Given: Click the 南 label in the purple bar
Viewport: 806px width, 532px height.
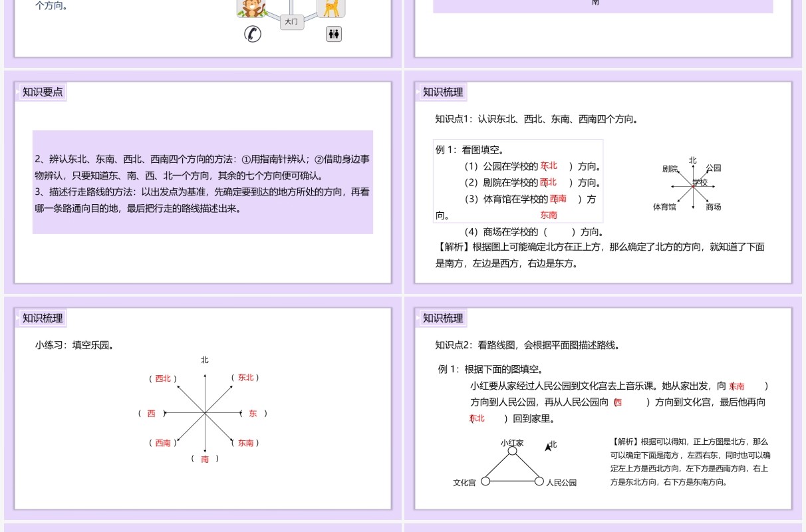Looking at the screenshot, I should point(595,3).
